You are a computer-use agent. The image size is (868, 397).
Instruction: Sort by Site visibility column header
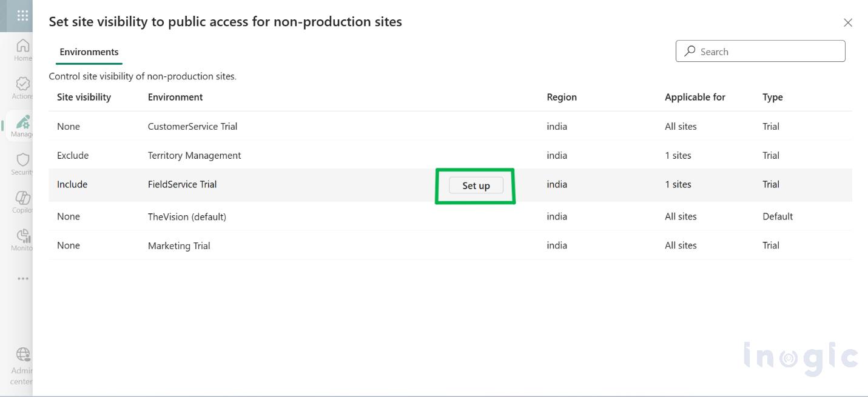tap(84, 97)
